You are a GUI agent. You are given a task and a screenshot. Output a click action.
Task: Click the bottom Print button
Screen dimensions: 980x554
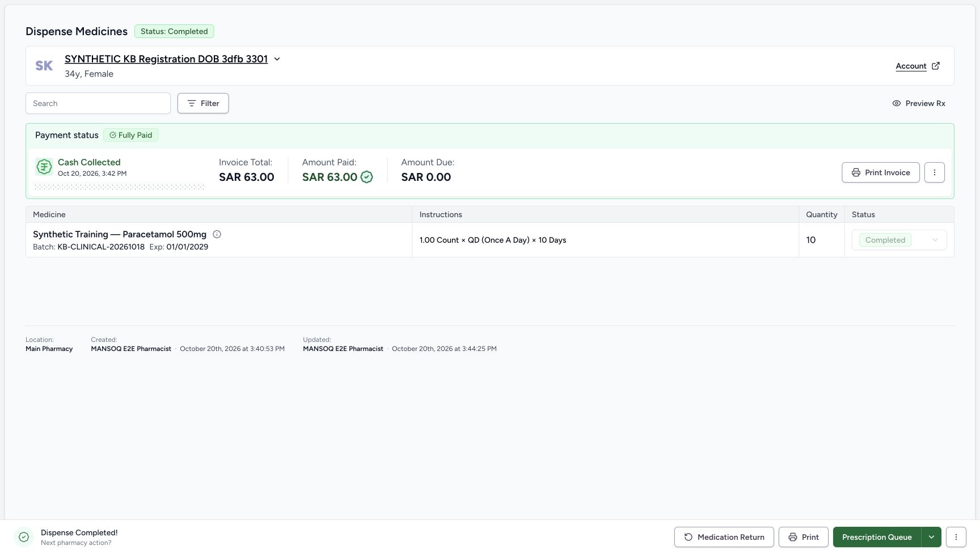[804, 537]
